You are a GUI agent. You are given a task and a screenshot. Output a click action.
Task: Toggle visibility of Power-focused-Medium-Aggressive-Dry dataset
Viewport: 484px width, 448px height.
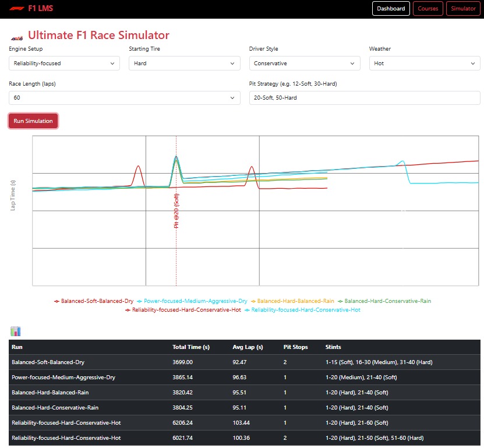(195, 302)
